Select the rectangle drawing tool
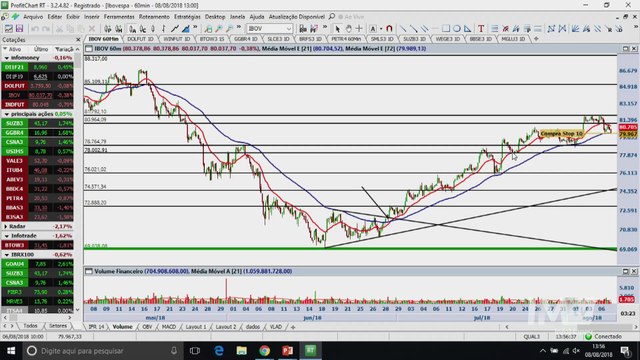This screenshot has width=640, height=360. (446, 29)
